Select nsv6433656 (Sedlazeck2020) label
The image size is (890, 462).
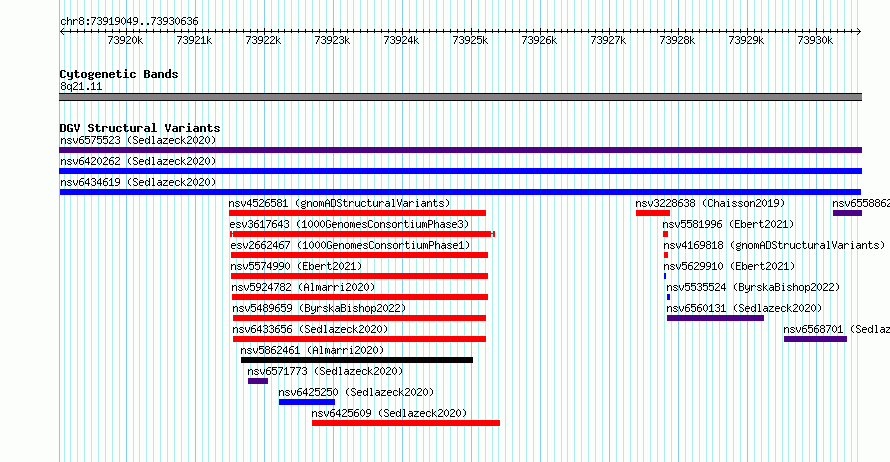(x=310, y=329)
